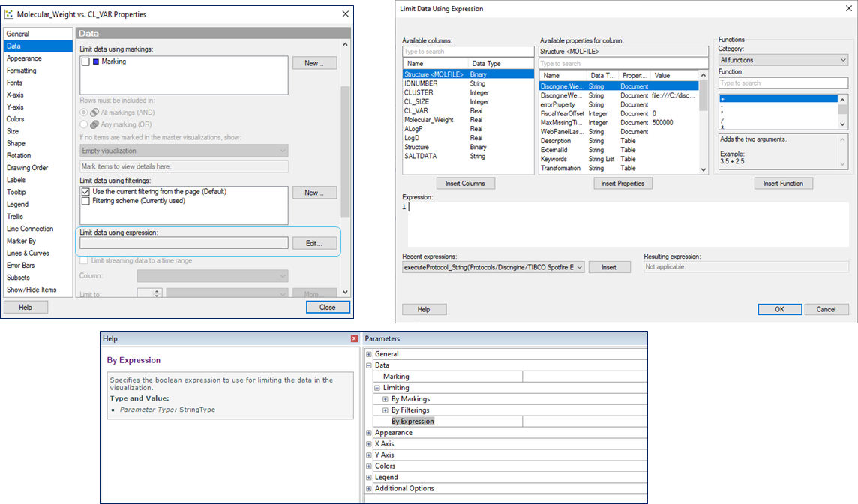Image resolution: width=858 pixels, height=504 pixels.
Task: Expand the By Filterings node
Action: coord(385,410)
